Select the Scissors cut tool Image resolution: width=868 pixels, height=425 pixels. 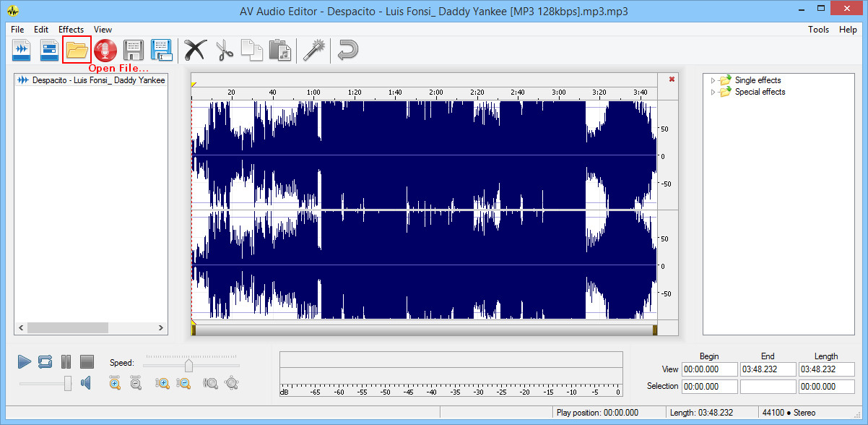click(224, 50)
